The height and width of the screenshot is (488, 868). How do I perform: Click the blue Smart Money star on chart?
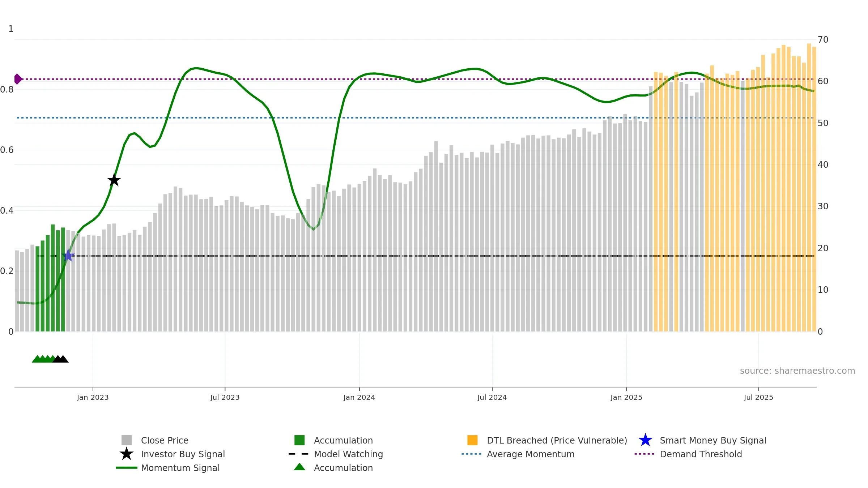tap(68, 256)
